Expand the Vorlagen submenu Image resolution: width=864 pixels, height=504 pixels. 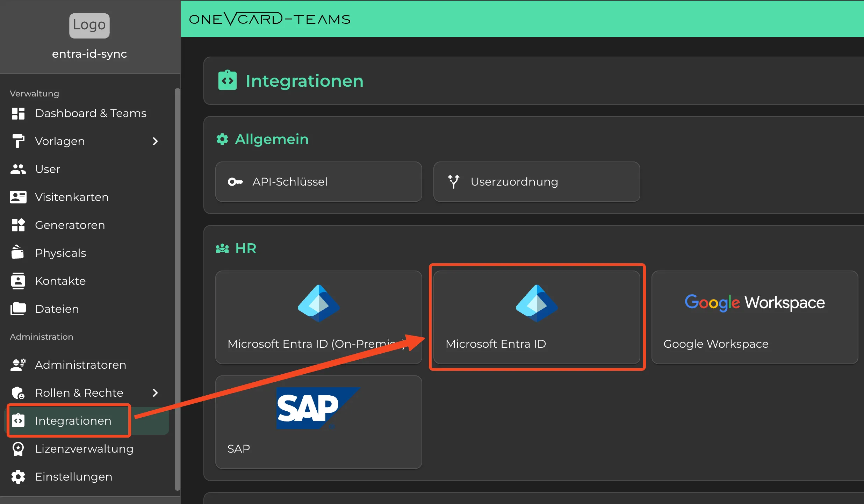click(x=155, y=141)
